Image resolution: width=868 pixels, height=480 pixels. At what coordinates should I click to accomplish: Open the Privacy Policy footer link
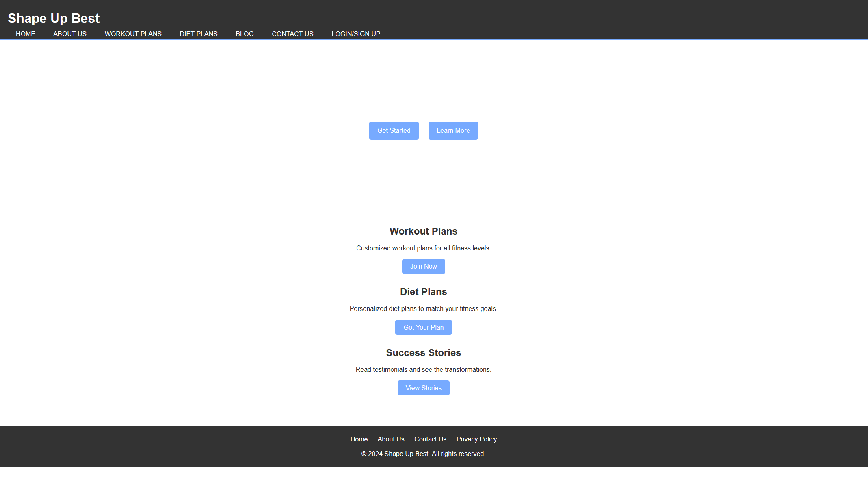point(476,439)
